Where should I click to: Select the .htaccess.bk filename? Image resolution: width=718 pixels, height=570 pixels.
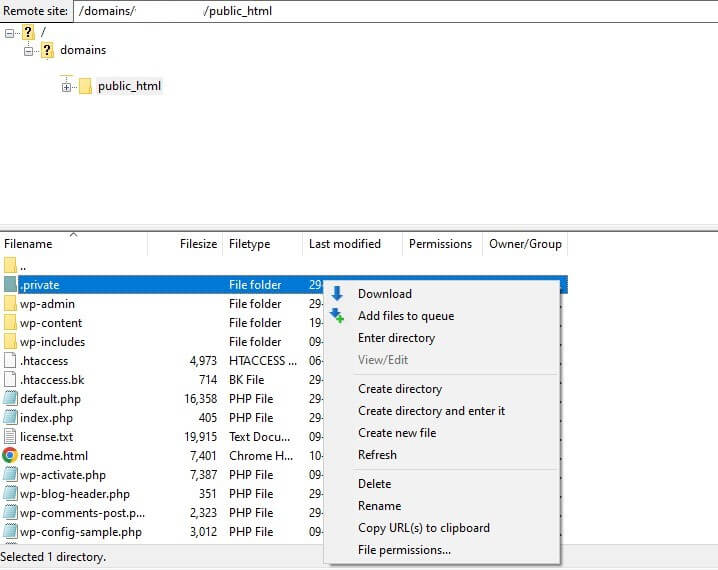(x=52, y=380)
